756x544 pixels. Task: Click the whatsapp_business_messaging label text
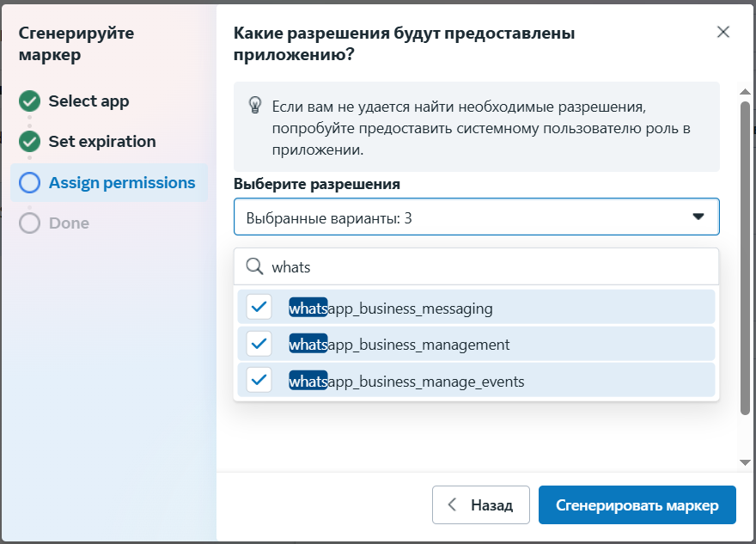tap(391, 309)
